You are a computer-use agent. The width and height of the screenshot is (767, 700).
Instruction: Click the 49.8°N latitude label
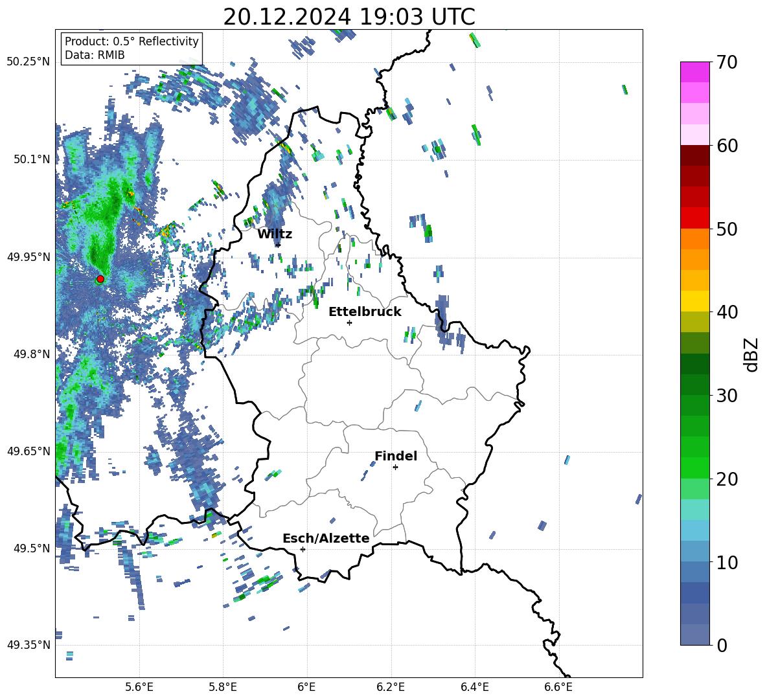32,354
